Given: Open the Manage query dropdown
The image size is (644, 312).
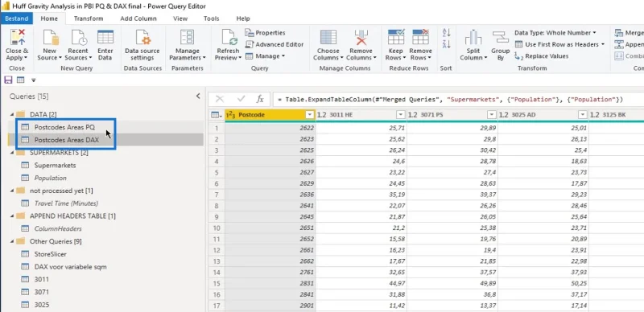Looking at the screenshot, I should [266, 56].
